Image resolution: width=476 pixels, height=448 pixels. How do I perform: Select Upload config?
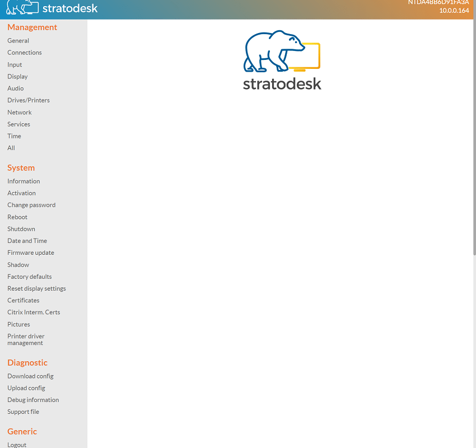(26, 388)
